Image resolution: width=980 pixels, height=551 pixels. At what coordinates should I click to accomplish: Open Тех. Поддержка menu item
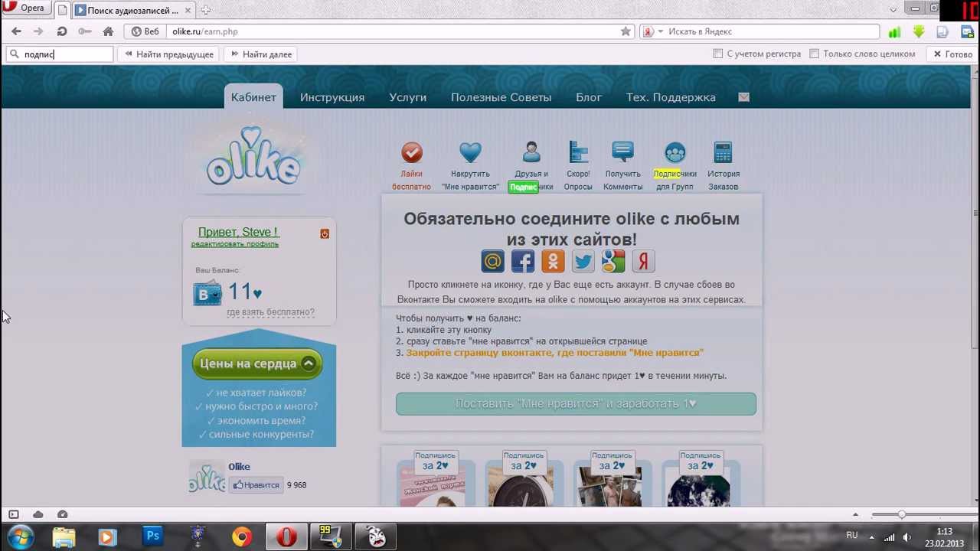pos(671,97)
